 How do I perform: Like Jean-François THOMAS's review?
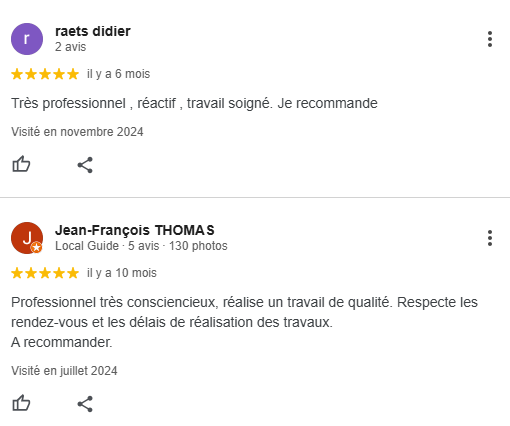click(x=21, y=403)
